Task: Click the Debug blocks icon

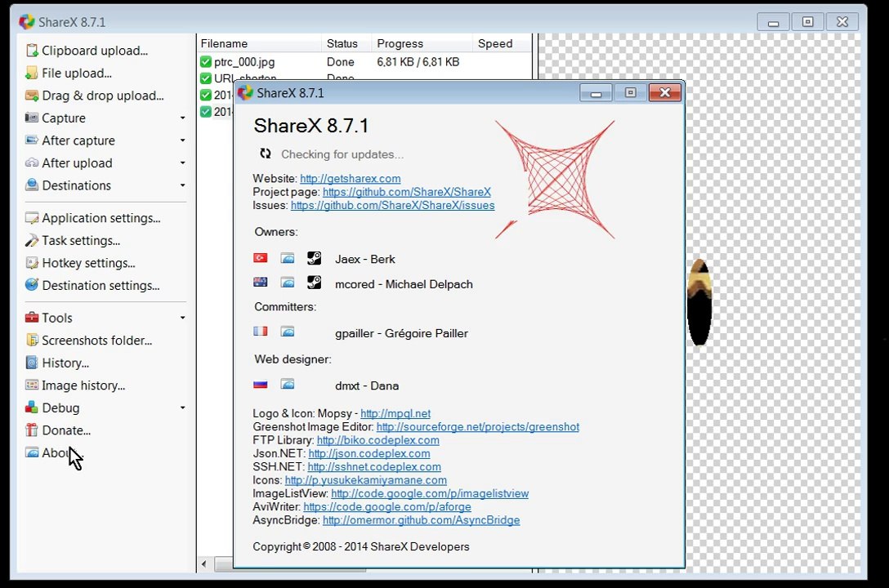Action: coord(32,408)
